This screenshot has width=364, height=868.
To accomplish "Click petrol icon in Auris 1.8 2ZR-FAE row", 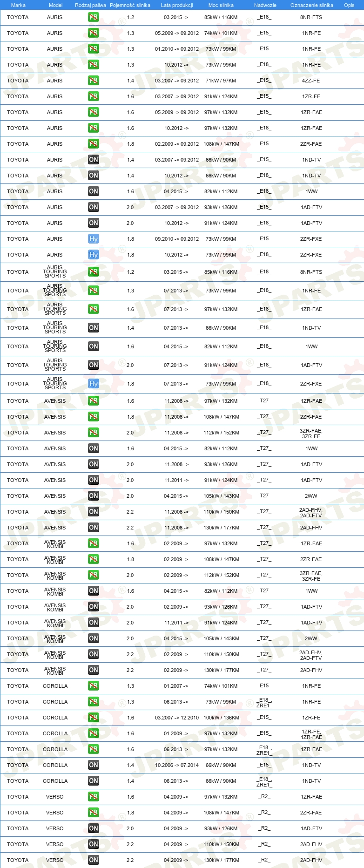I will click(94, 144).
